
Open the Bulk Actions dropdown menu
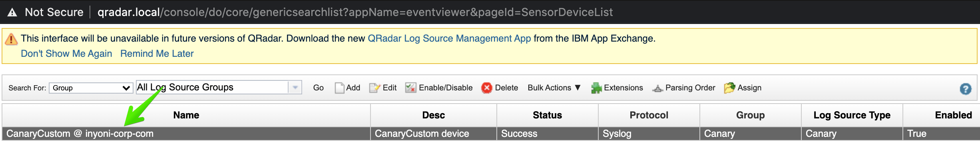pos(554,88)
